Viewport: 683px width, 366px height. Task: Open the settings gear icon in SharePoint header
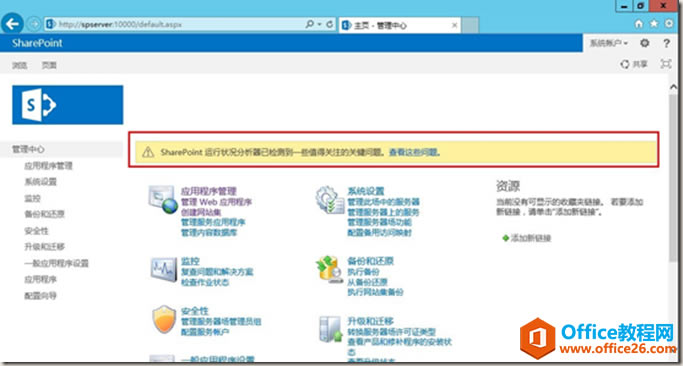tap(645, 43)
